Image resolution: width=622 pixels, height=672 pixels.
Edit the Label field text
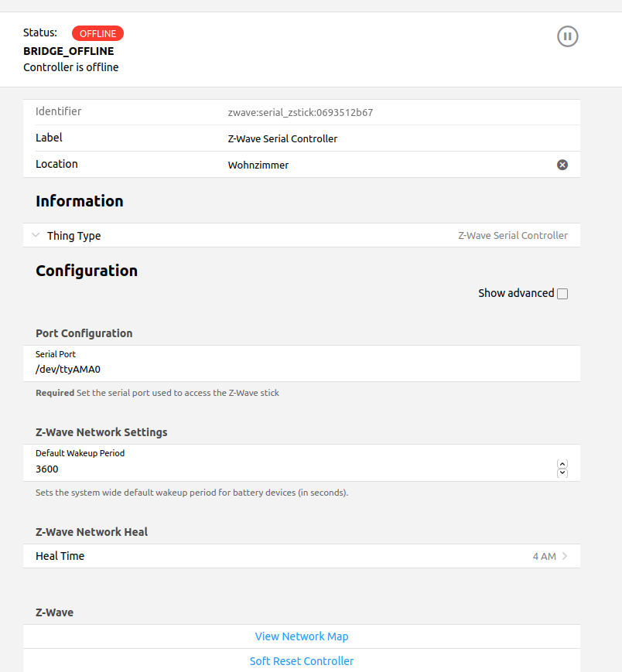[x=283, y=139]
